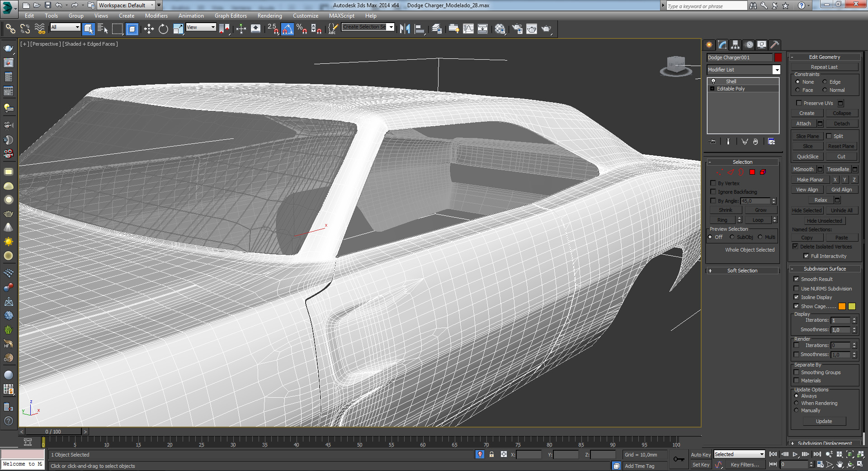Open Create Selection Set dropdown
The height and width of the screenshot is (471, 868).
pyautogui.click(x=368, y=27)
